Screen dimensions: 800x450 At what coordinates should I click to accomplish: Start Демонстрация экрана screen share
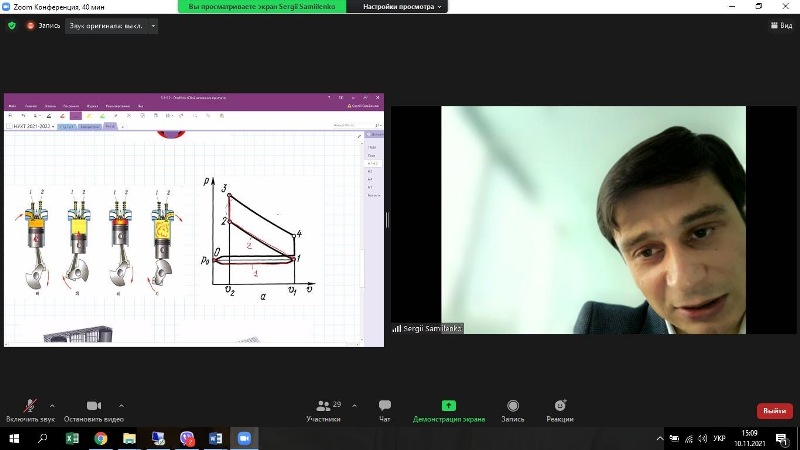448,411
